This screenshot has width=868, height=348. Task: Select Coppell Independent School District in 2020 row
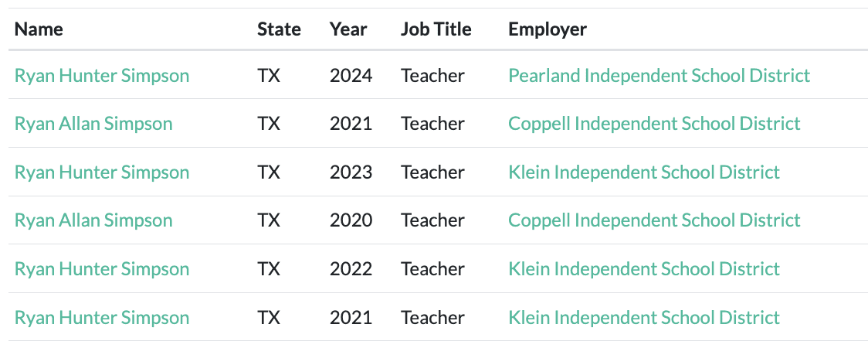point(654,220)
